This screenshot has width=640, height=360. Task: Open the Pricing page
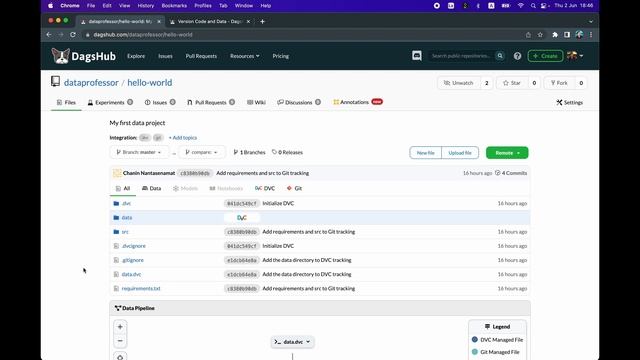pyautogui.click(x=280, y=56)
